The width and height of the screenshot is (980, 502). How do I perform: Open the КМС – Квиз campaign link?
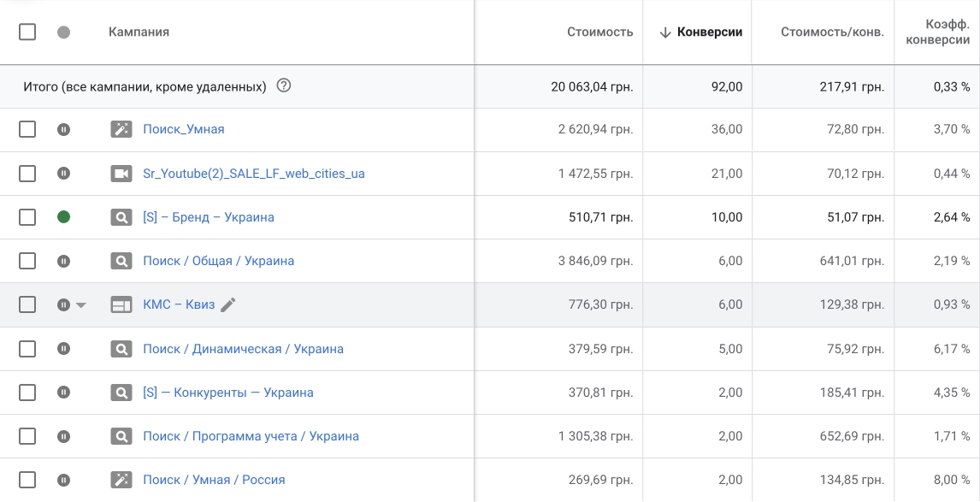[179, 304]
